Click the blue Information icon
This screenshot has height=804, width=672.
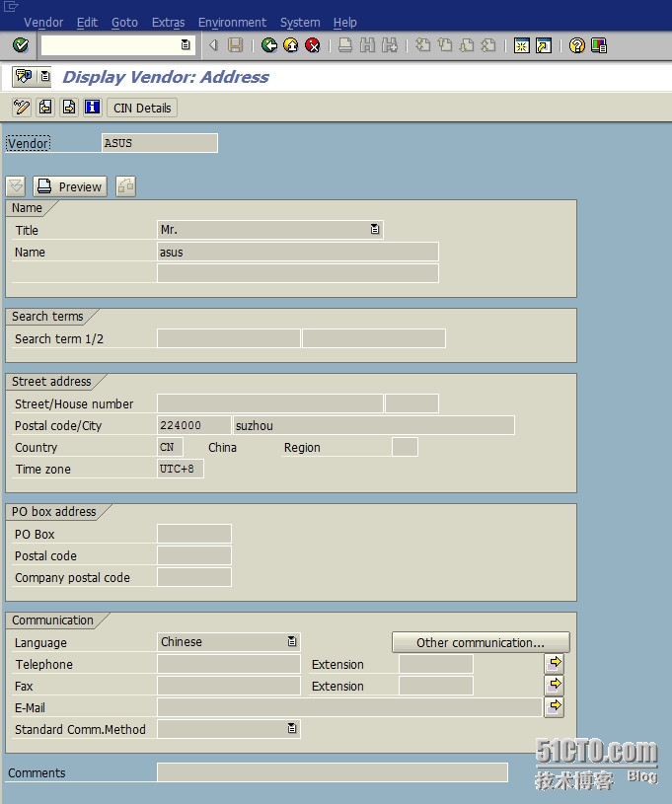pos(93,108)
